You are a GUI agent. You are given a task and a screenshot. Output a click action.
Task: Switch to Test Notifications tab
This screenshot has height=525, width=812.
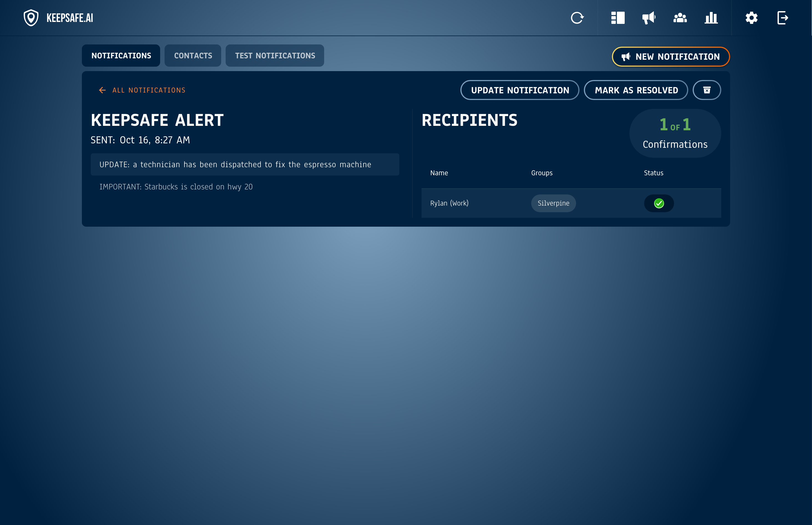coord(275,56)
